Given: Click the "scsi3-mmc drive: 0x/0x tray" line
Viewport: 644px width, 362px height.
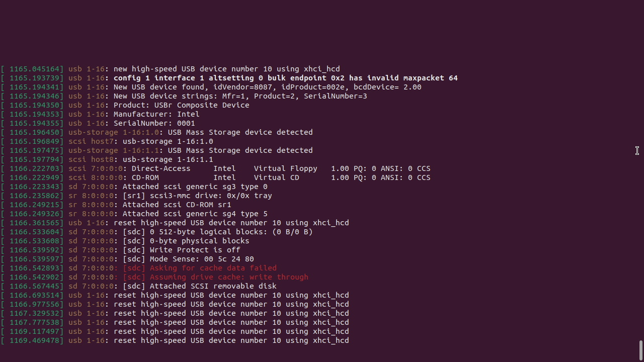Looking at the screenshot, I should point(210,196).
